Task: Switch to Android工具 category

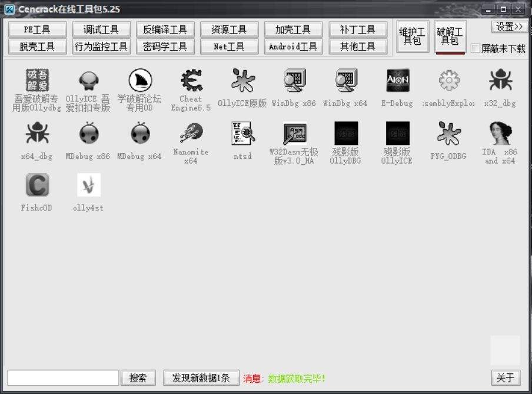Action: [293, 47]
